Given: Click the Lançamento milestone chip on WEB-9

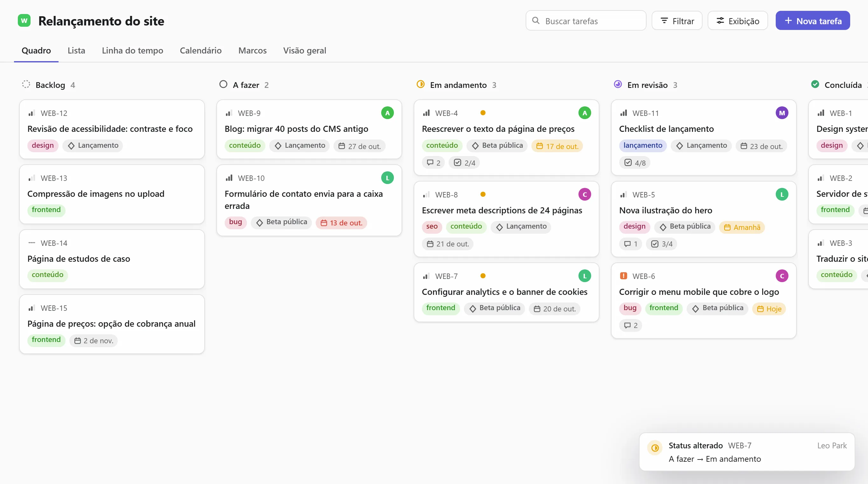Looking at the screenshot, I should coord(299,146).
